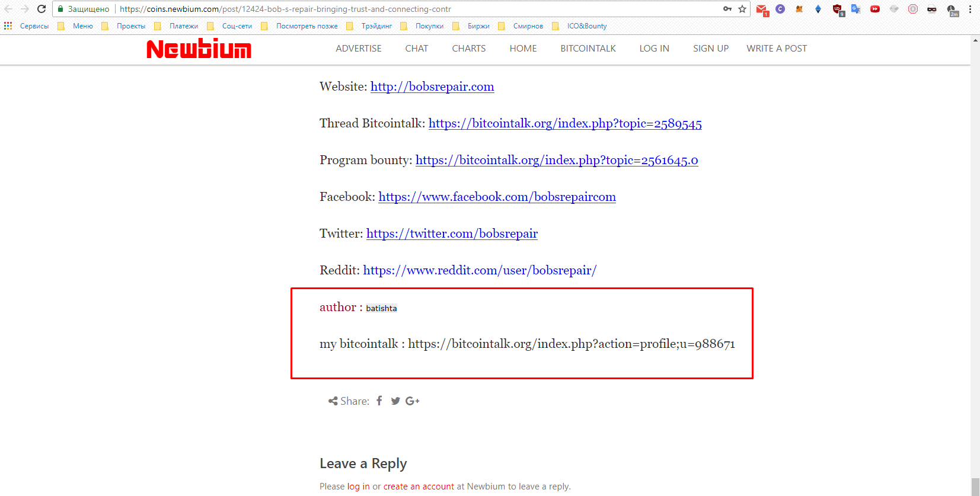Reload the page with the refresh icon
The image size is (980, 496).
pos(42,9)
